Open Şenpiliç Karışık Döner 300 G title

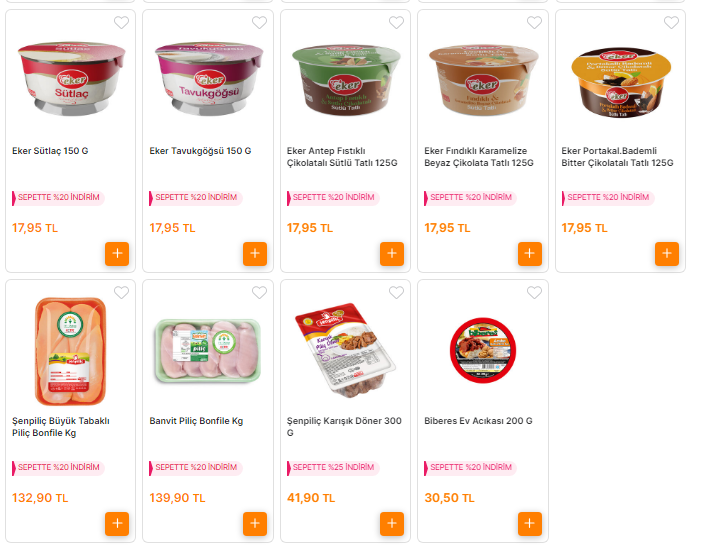(344, 427)
